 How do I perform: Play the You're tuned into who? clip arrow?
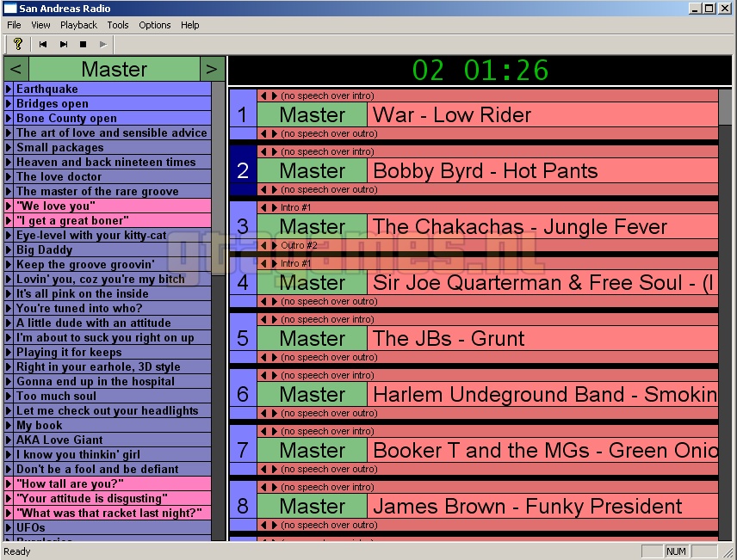[9, 308]
